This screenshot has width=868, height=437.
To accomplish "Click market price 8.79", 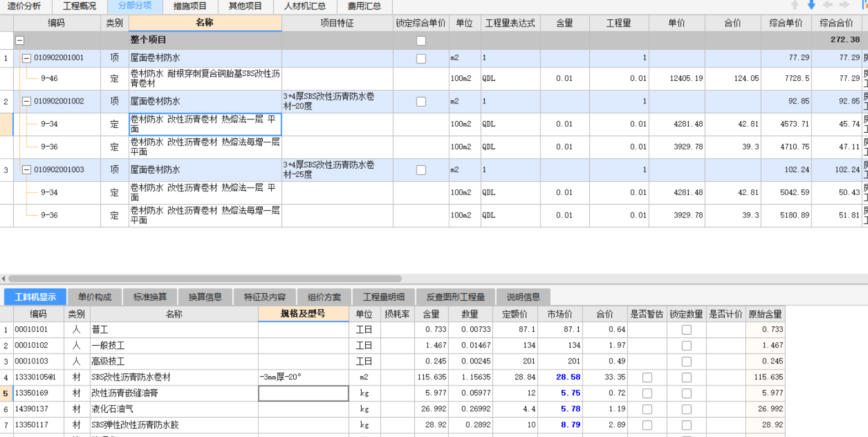I will click(570, 425).
